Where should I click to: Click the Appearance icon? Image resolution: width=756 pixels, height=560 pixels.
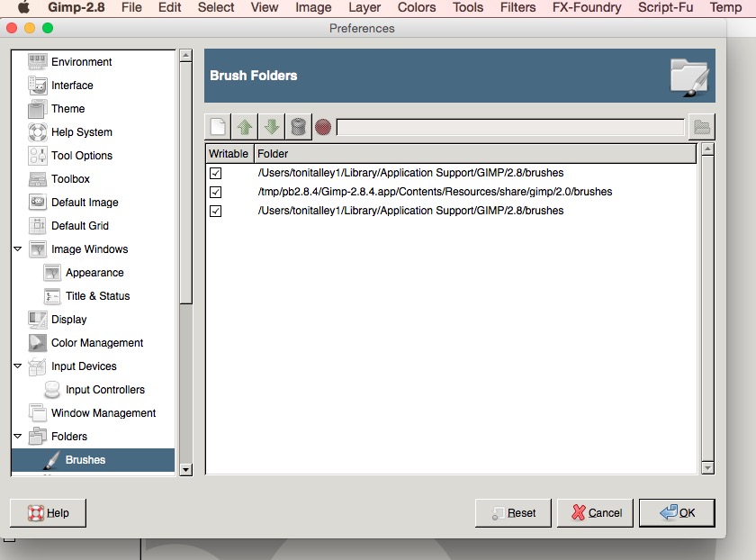52,273
